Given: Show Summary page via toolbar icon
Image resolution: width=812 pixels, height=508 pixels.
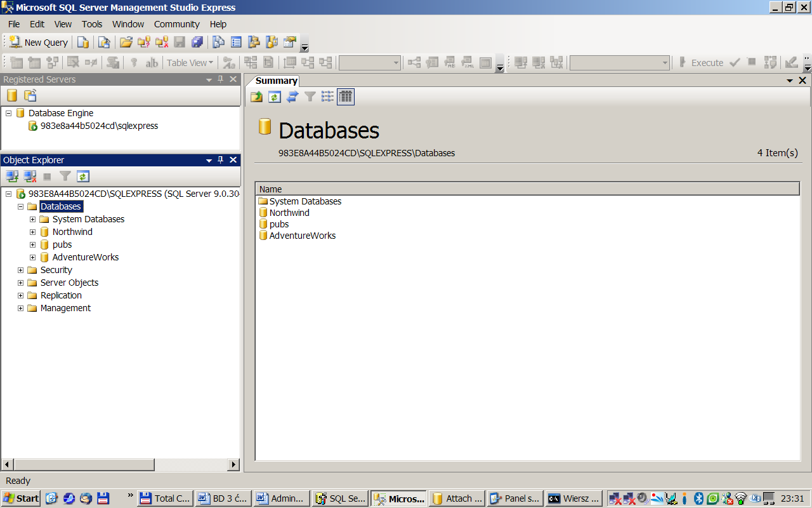Looking at the screenshot, I should (x=237, y=43).
